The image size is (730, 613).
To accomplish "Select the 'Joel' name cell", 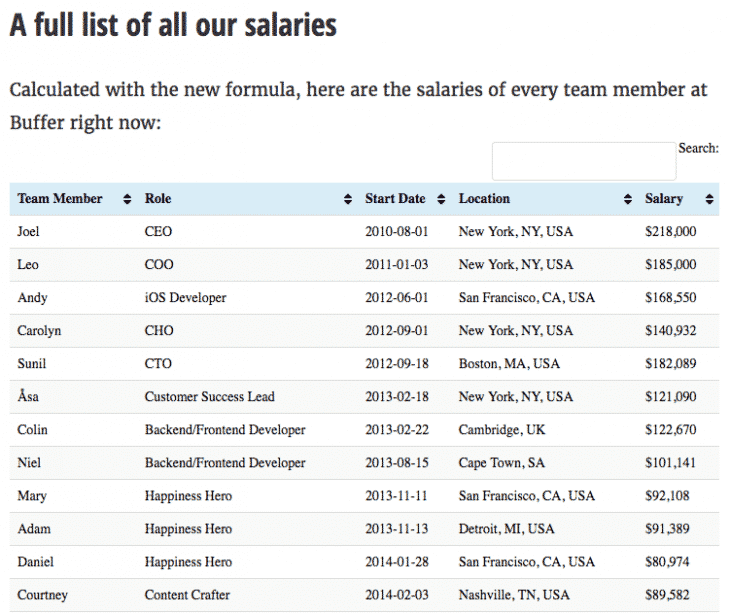I will [x=30, y=232].
